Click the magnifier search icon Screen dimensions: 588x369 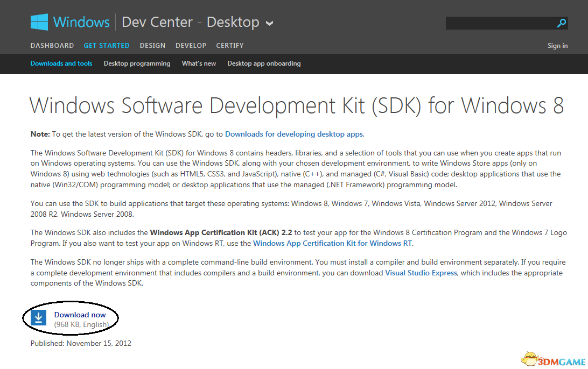click(x=562, y=23)
